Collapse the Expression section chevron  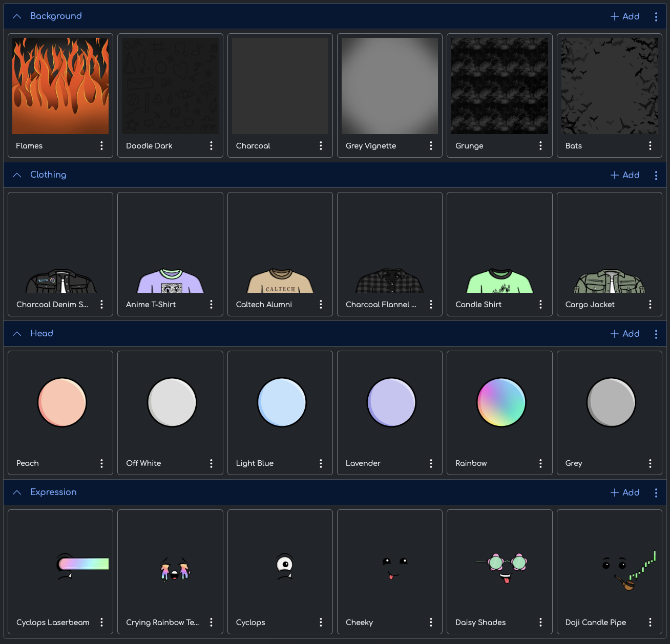pos(17,492)
